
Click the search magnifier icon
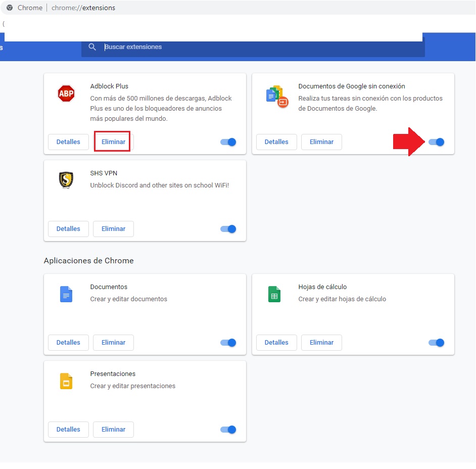tap(92, 46)
